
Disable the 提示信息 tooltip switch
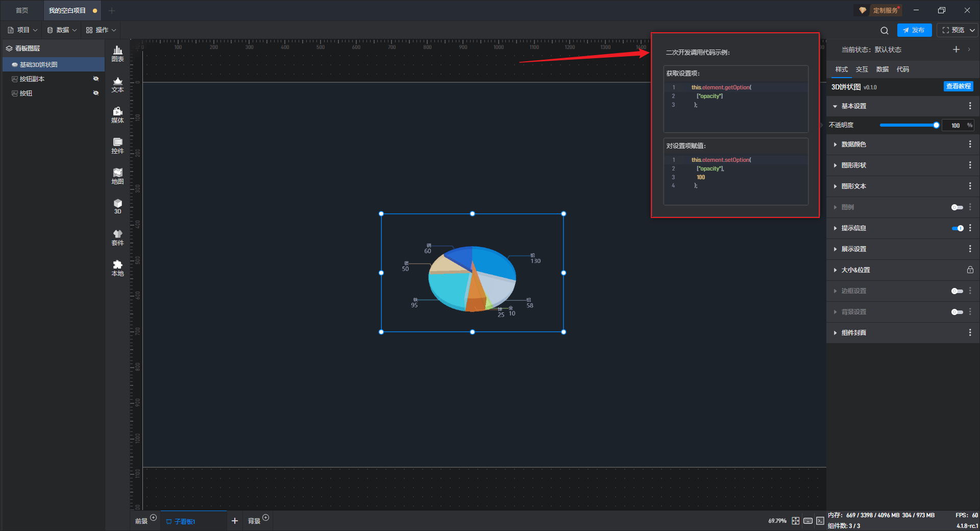(957, 228)
